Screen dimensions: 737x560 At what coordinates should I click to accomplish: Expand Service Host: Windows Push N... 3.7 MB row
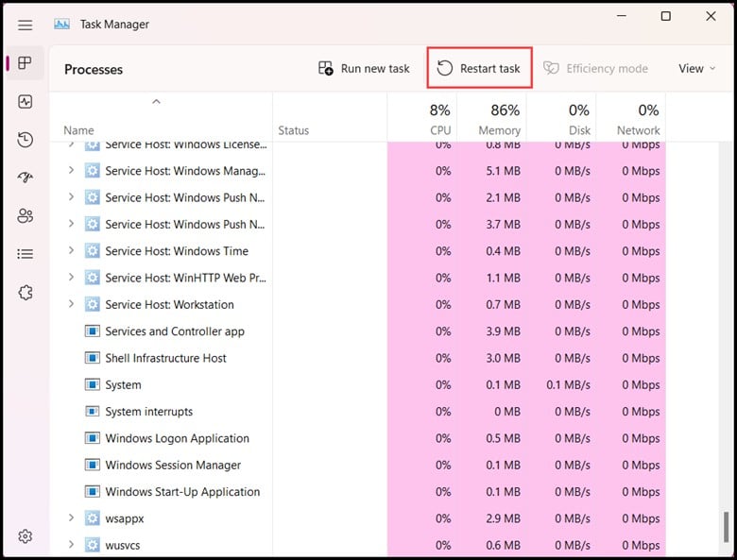click(x=71, y=224)
